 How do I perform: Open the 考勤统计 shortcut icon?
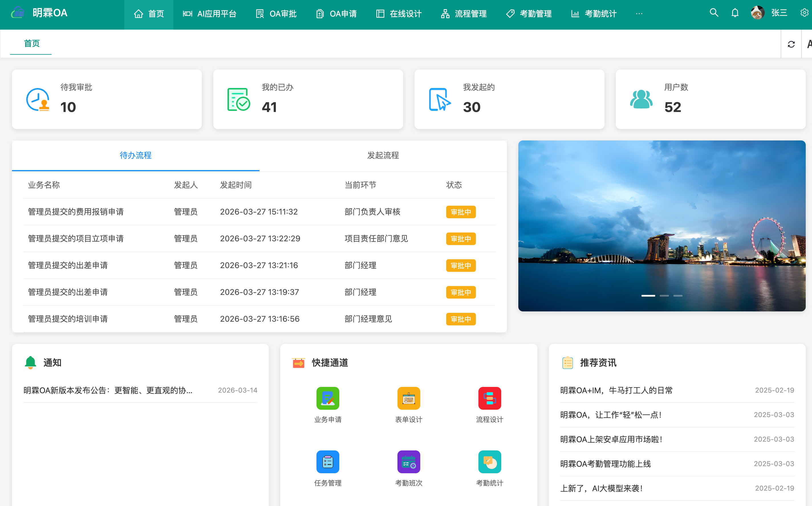(490, 462)
